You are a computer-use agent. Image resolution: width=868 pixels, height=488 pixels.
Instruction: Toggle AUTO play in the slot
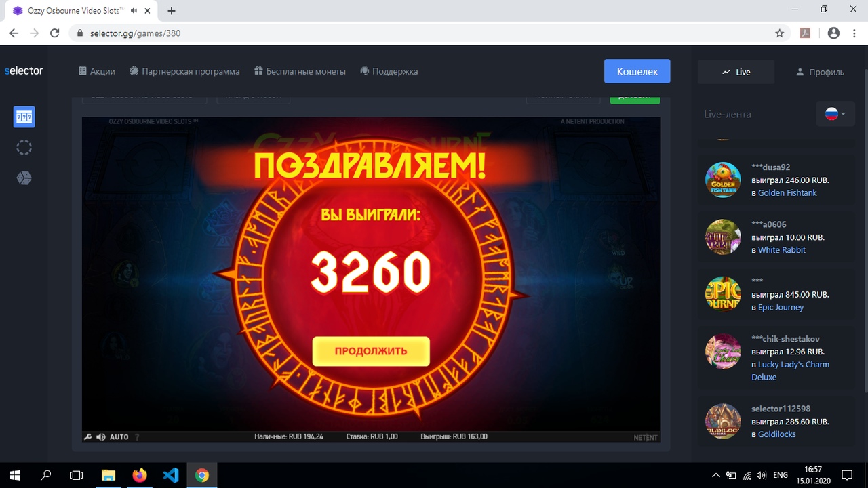pyautogui.click(x=119, y=437)
